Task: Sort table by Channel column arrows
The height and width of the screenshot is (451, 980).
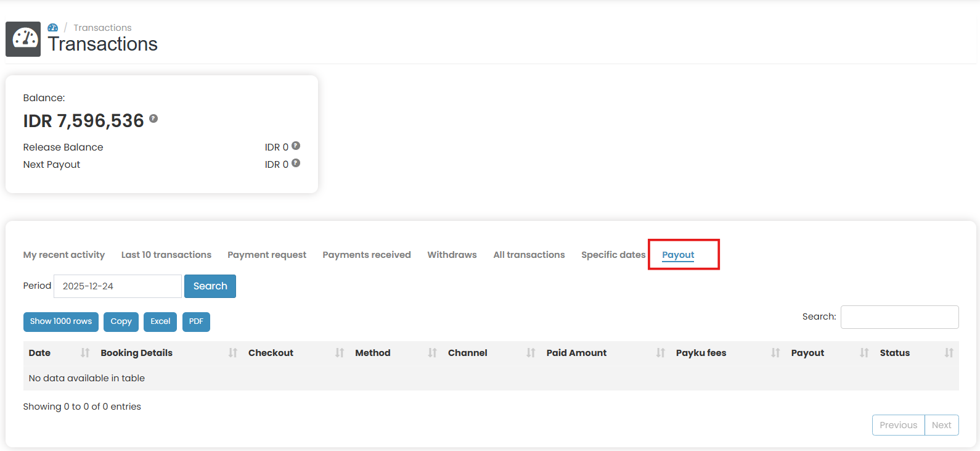Action: [x=531, y=353]
